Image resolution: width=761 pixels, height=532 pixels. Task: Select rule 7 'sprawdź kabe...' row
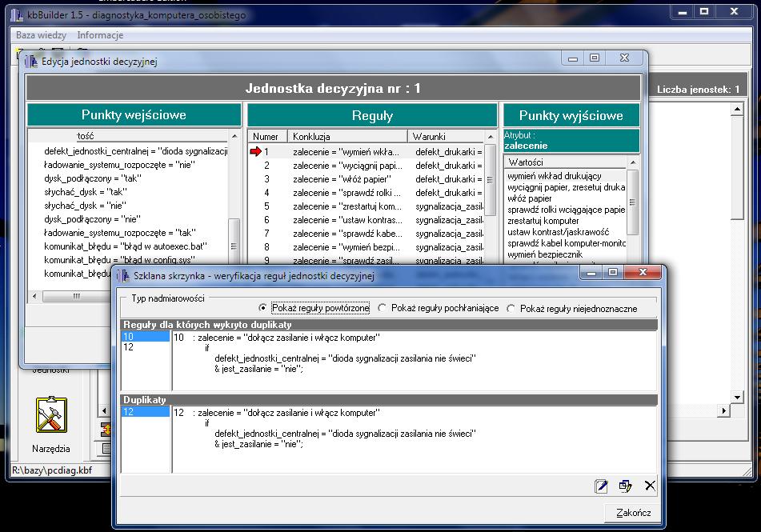[x=366, y=234]
